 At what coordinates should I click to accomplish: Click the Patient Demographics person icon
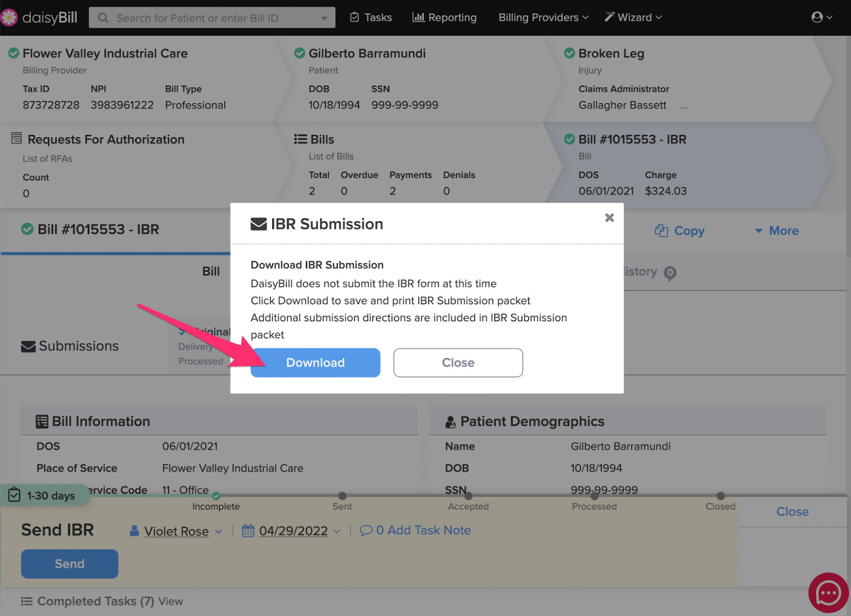click(x=450, y=422)
